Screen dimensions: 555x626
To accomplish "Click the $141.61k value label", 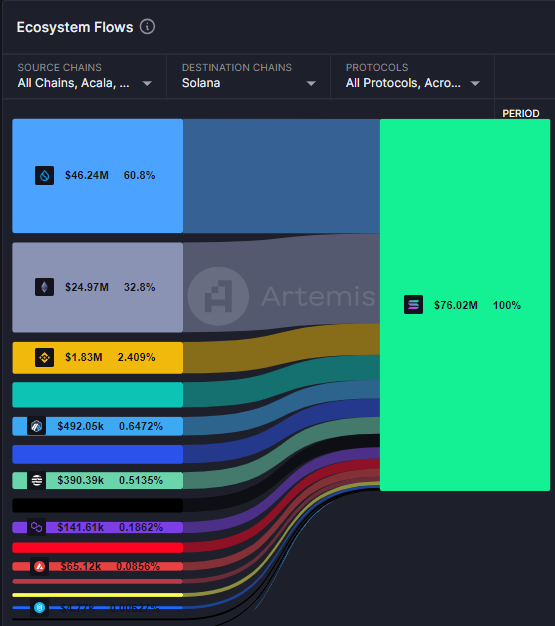I will point(80,527).
